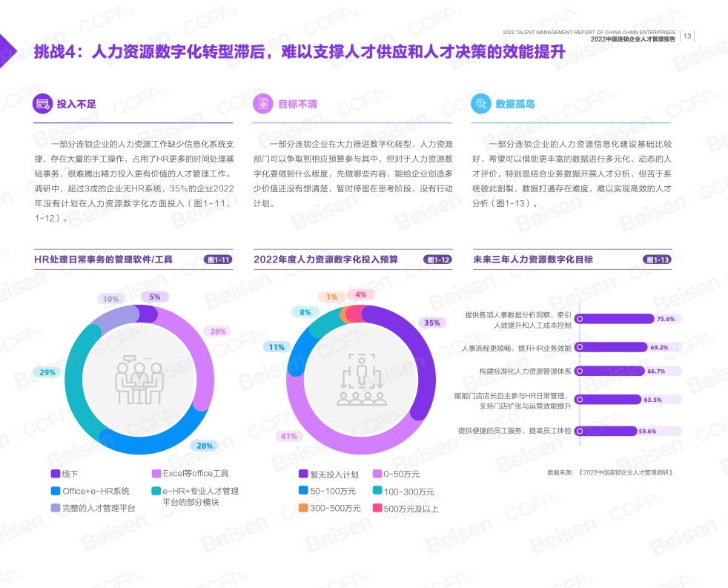Click the 目标不清 section icon

coord(263,104)
